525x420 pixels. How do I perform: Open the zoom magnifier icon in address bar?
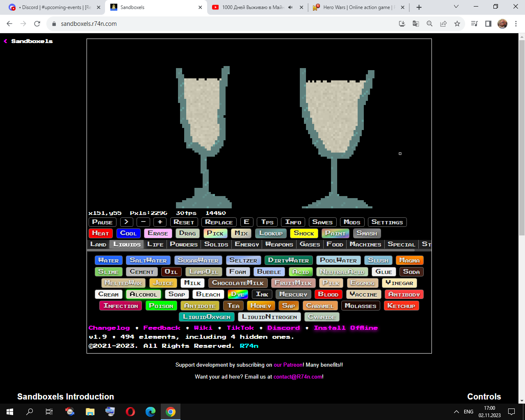(x=429, y=24)
